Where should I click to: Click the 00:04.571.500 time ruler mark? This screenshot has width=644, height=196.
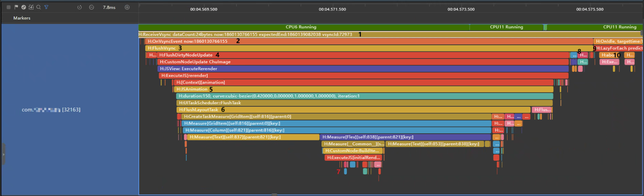point(332,9)
